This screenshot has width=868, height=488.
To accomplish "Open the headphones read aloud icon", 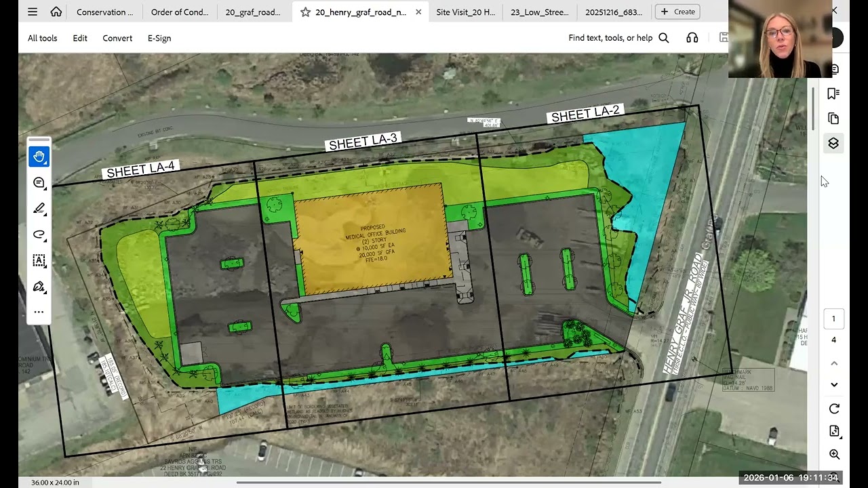I will pos(692,38).
